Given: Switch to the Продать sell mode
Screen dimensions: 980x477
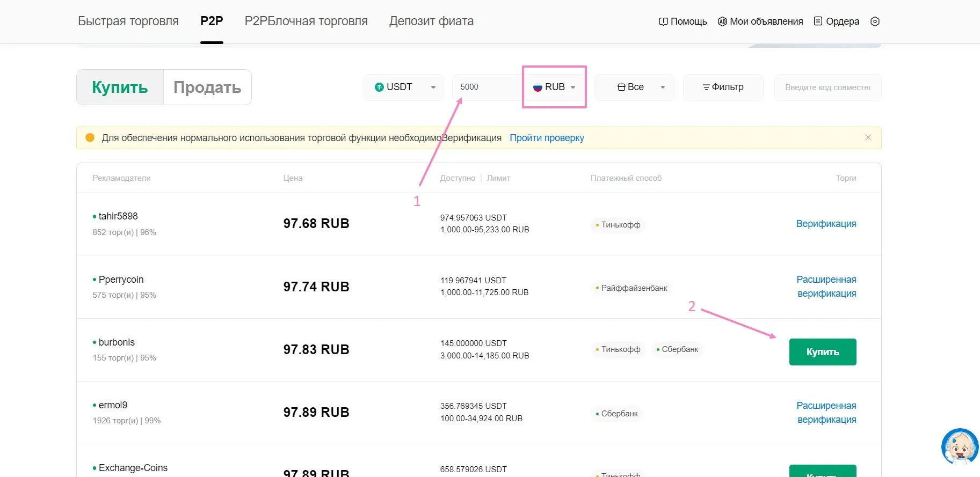Looking at the screenshot, I should (x=207, y=87).
